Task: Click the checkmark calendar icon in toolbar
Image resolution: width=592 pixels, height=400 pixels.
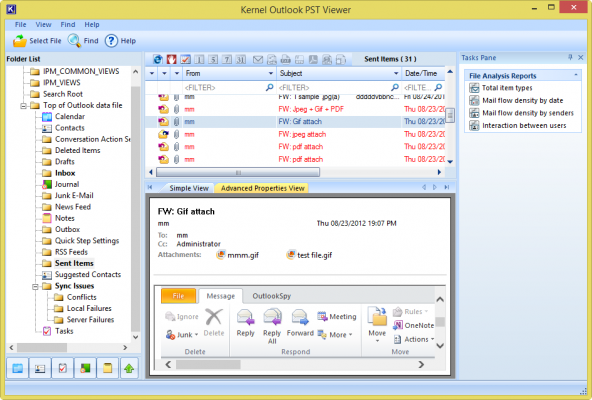Action: coord(185,59)
